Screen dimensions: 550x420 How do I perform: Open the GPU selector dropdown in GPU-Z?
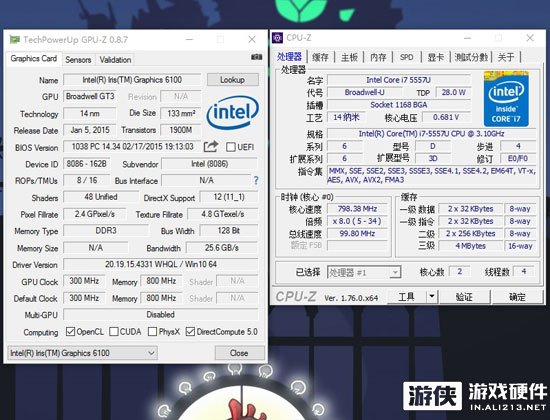82,353
